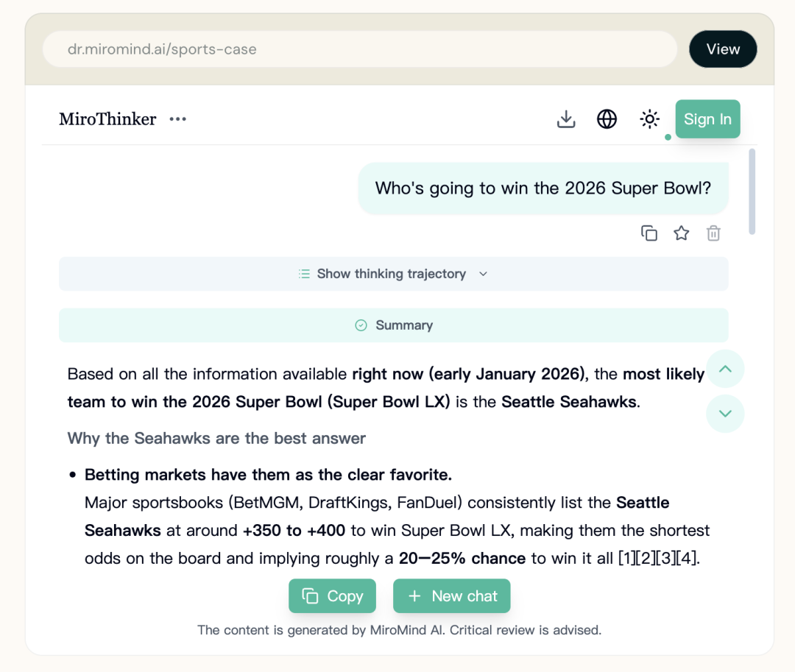The image size is (795, 672).
Task: Click the Copy button at bottom
Action: tap(332, 596)
